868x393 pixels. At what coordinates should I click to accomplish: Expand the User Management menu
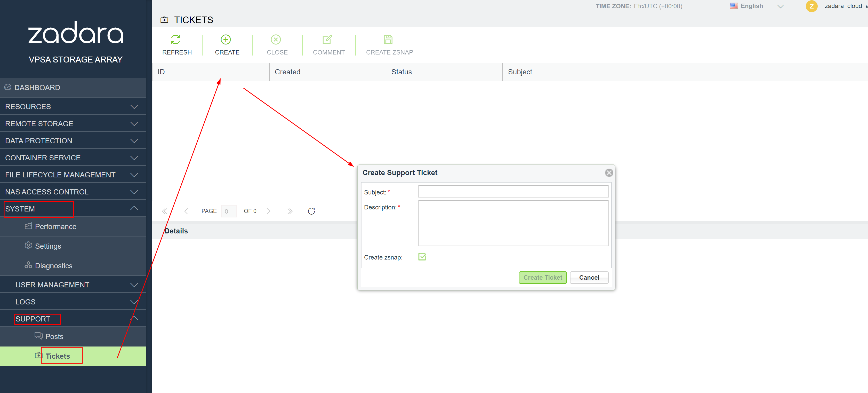73,285
